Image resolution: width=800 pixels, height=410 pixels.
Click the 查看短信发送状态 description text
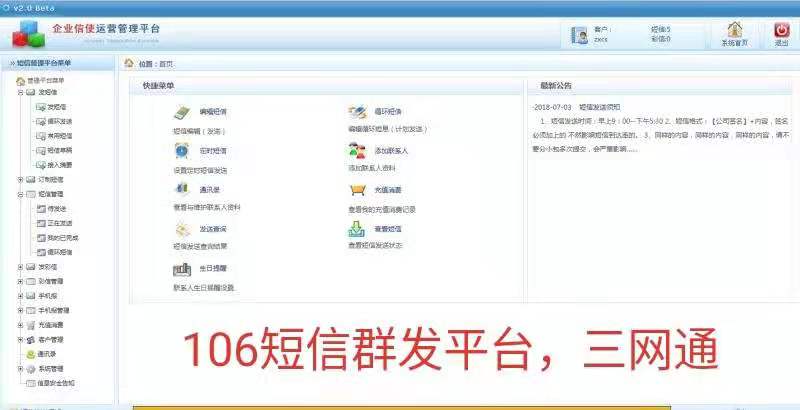(375, 245)
